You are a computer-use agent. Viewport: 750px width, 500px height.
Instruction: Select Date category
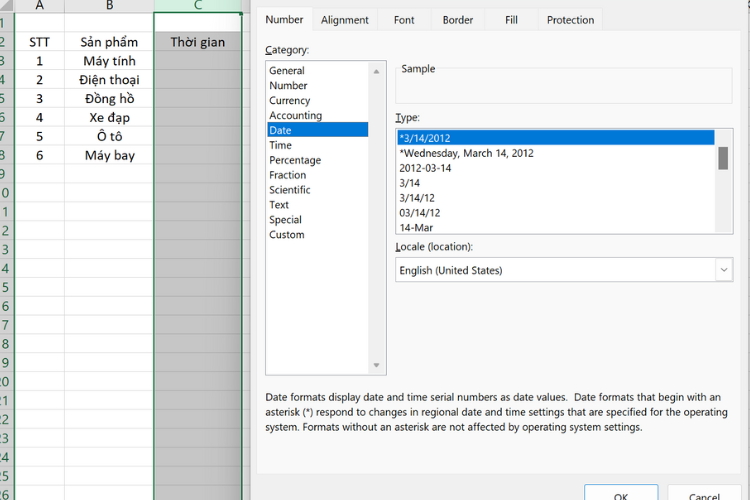318,130
